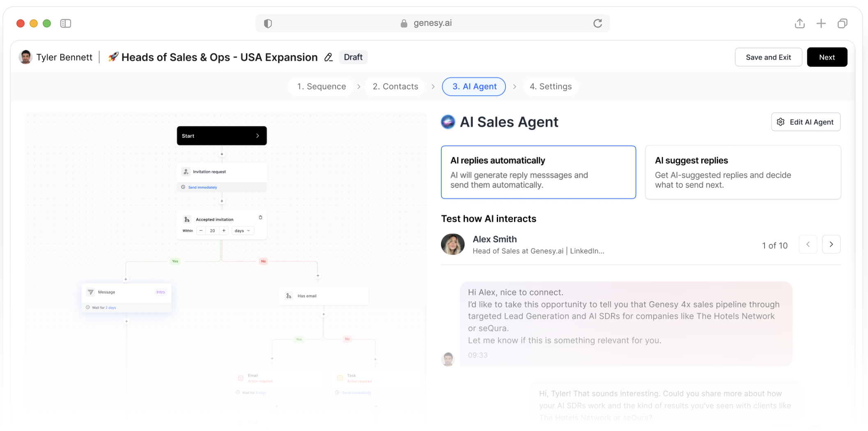Increase the within-days value with plus stepper

pos(224,231)
